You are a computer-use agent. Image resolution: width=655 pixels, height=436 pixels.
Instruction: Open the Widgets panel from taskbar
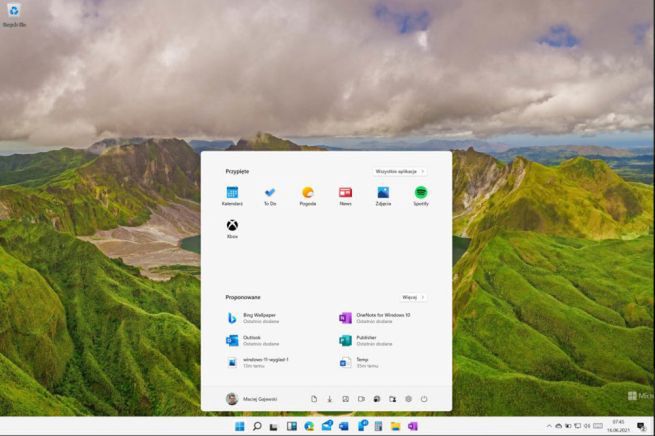[x=292, y=426]
